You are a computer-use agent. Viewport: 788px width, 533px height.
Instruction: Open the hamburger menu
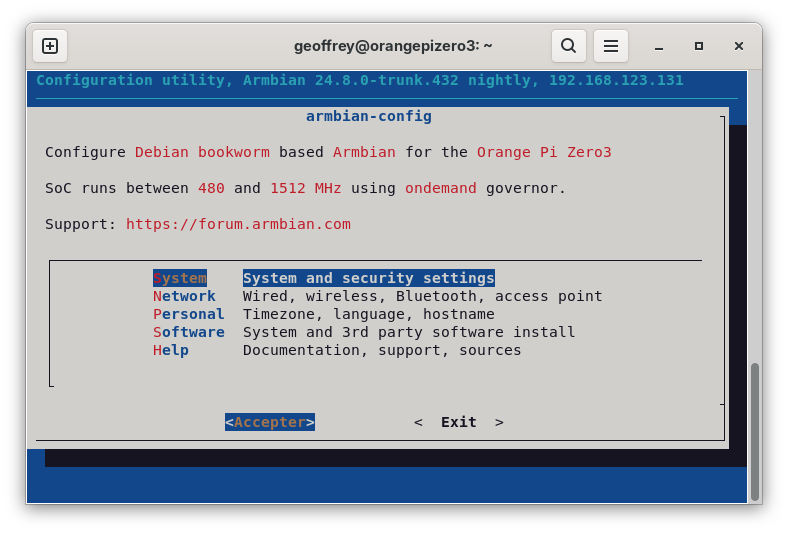(611, 46)
